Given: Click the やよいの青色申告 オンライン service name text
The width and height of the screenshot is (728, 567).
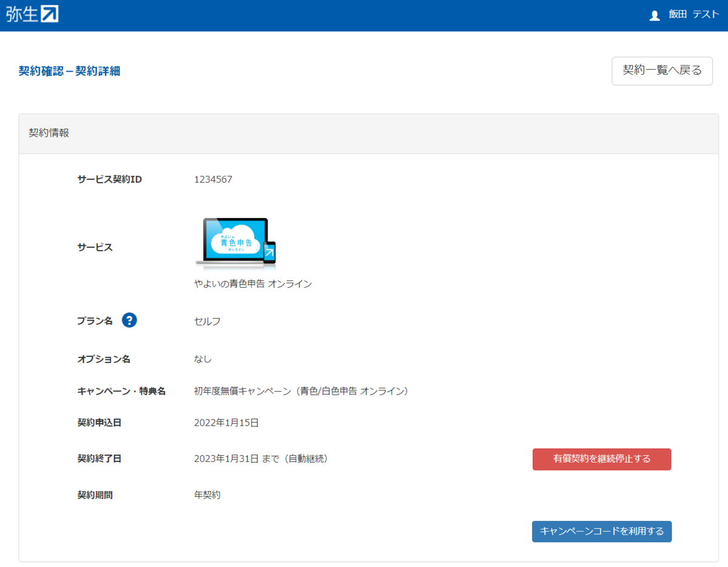Looking at the screenshot, I should [x=253, y=283].
